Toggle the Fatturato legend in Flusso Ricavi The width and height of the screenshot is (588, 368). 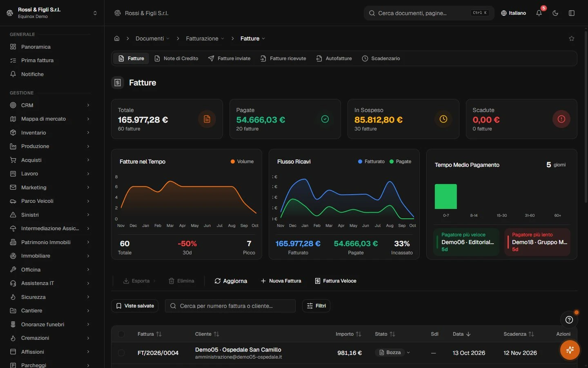(x=371, y=162)
